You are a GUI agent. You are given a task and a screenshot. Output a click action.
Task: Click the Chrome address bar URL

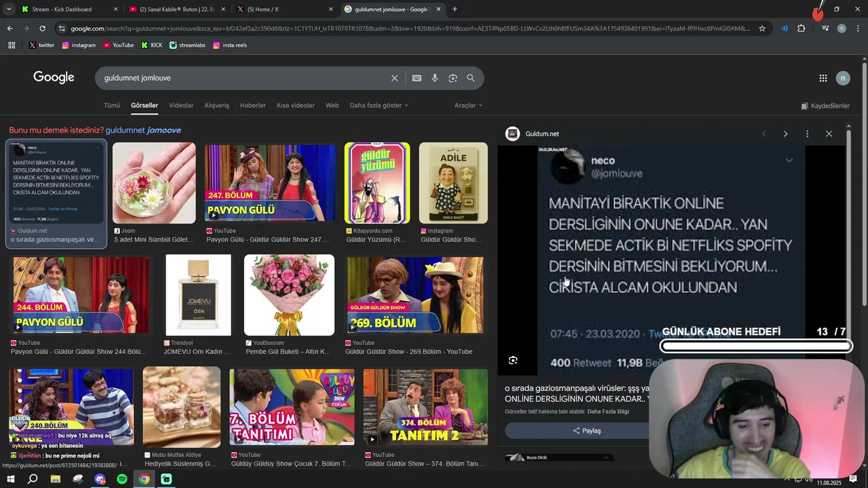coord(410,28)
